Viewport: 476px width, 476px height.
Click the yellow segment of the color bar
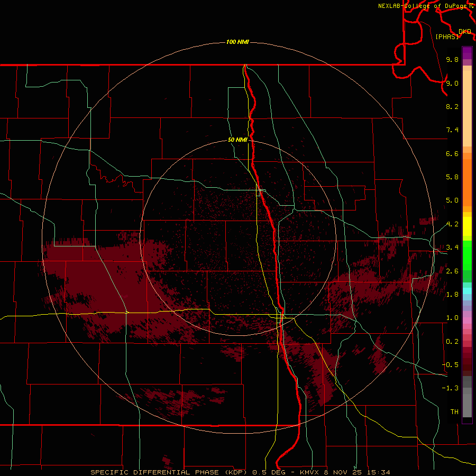[x=467, y=226]
